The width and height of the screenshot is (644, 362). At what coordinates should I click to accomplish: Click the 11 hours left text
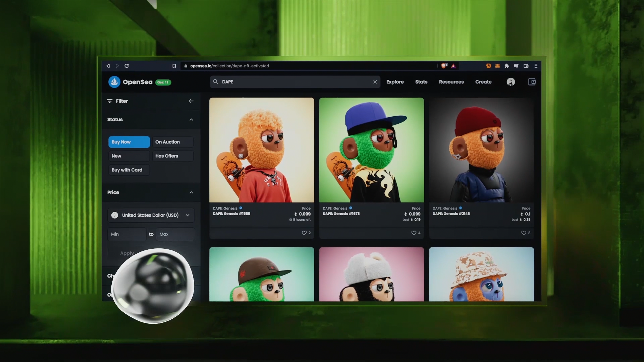tap(302, 220)
